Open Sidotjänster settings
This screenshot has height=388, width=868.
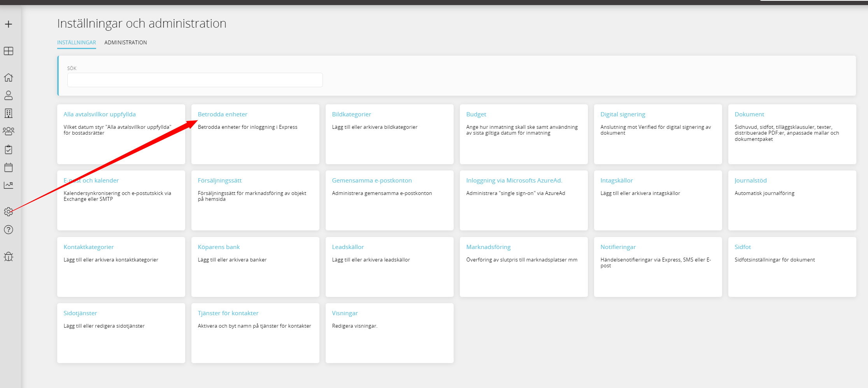tap(80, 313)
